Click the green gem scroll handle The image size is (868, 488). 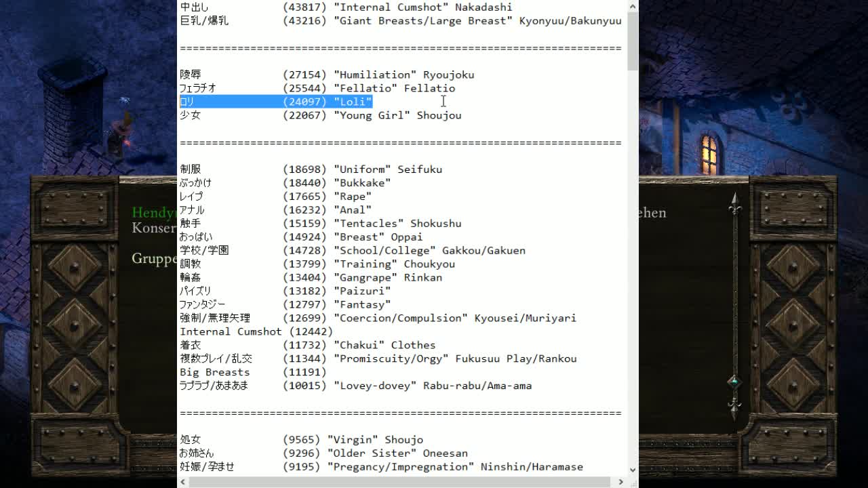[x=734, y=382]
